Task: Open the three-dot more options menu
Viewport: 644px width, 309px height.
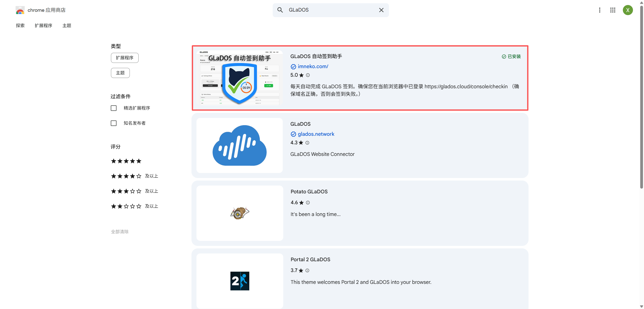Action: tap(599, 10)
